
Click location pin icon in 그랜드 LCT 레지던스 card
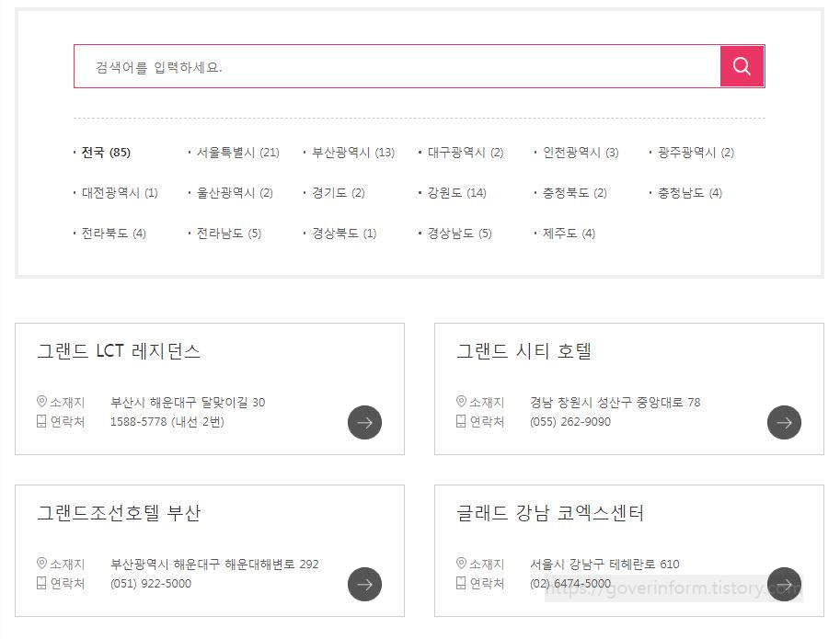point(41,401)
